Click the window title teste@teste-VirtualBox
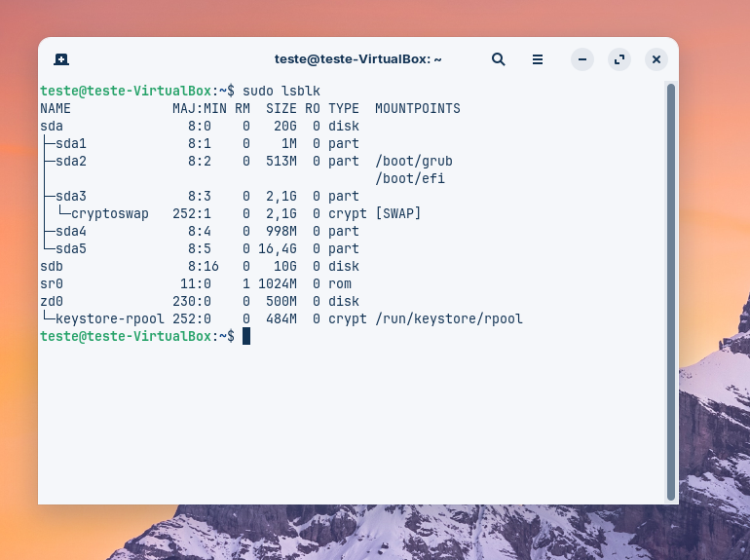The image size is (750, 560). pyautogui.click(x=357, y=59)
